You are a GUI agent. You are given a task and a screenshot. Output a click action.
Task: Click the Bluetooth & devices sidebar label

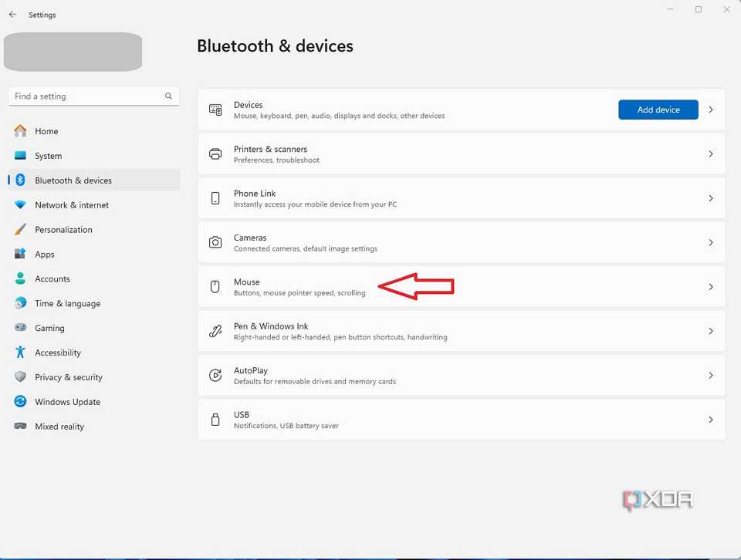[73, 180]
